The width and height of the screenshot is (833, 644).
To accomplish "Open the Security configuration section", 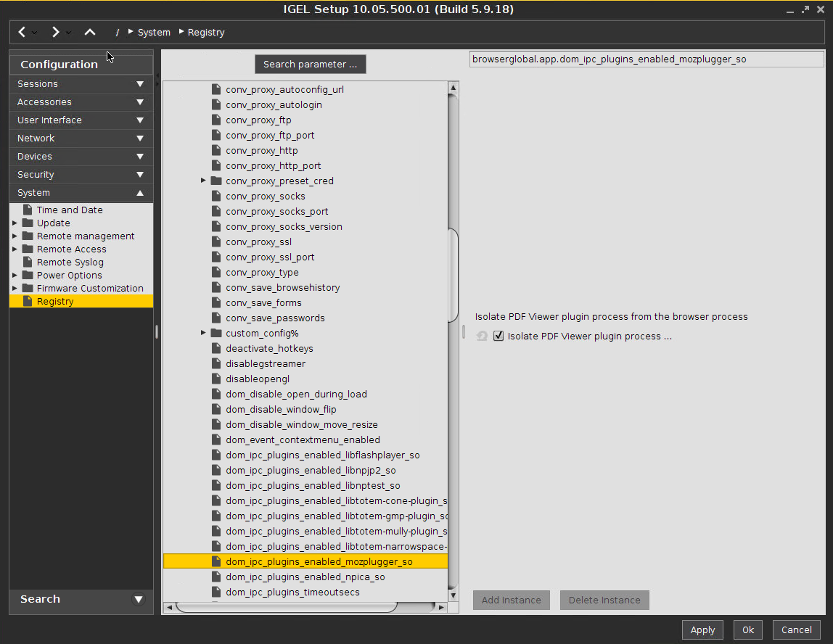I will click(81, 174).
